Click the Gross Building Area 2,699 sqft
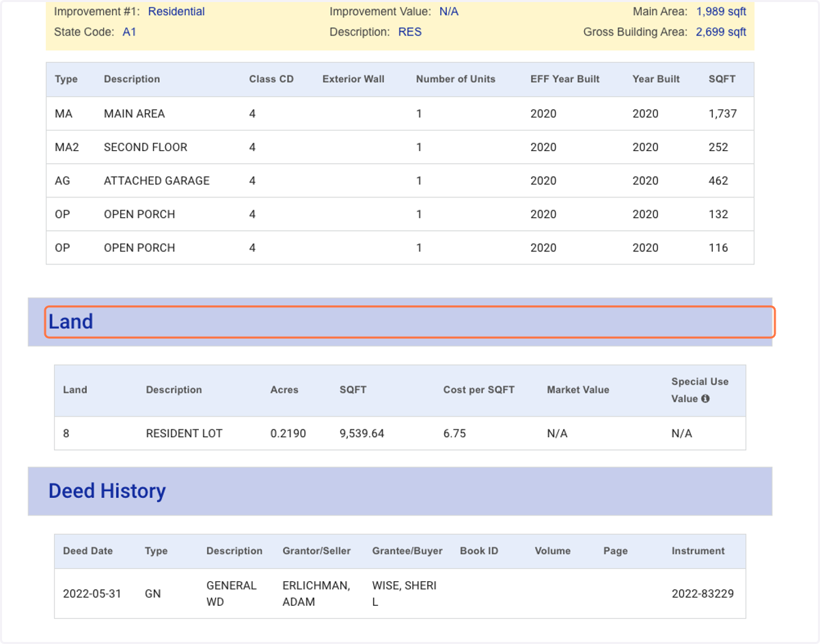Image resolution: width=820 pixels, height=644 pixels. tap(721, 32)
